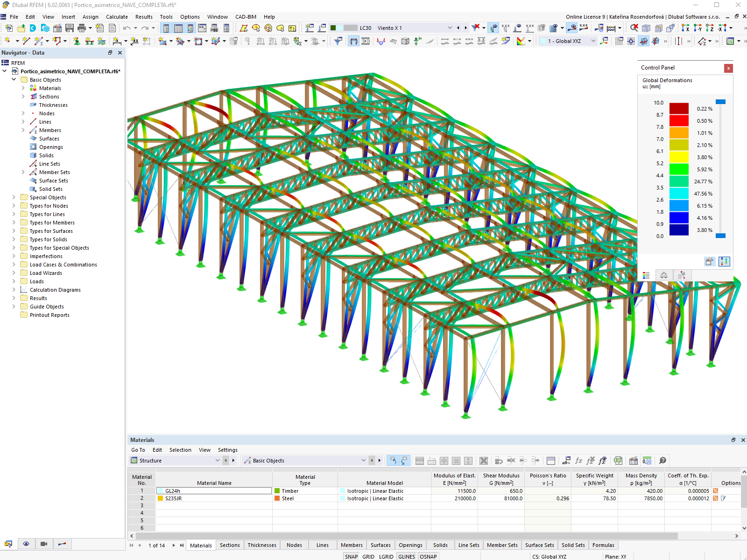Toggle GLINES in the status bar

[x=407, y=556]
